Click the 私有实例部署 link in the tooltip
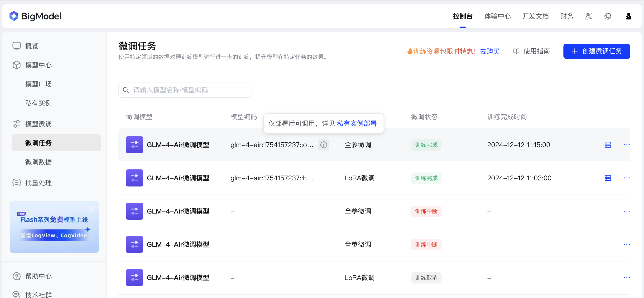This screenshot has width=644, height=298. [x=356, y=124]
